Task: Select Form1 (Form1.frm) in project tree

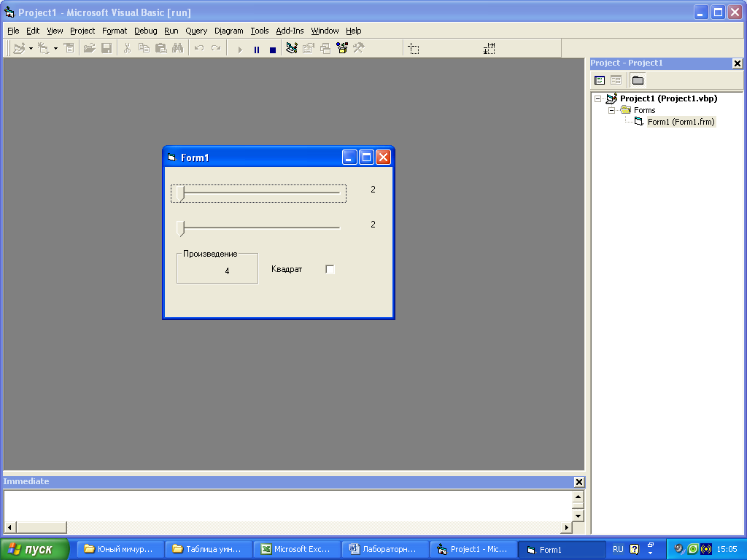Action: 681,122
